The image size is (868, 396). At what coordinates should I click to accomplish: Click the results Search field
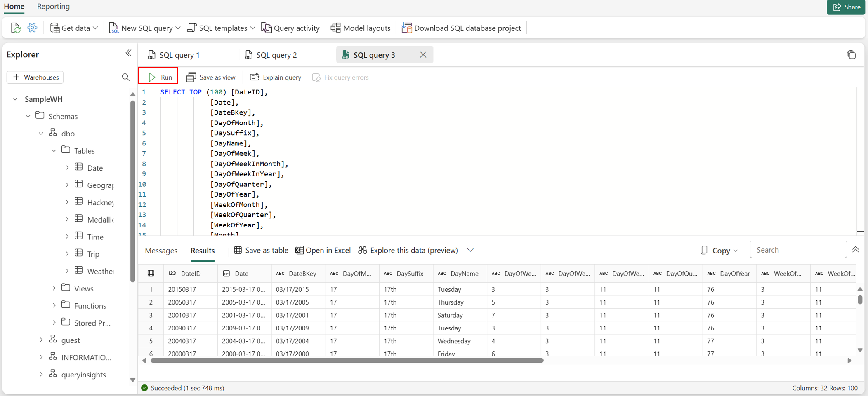pyautogui.click(x=798, y=250)
